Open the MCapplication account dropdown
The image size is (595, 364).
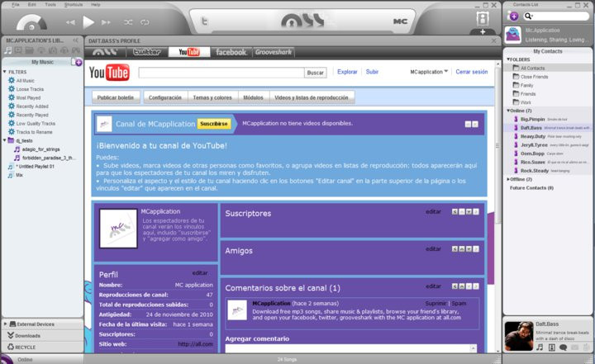click(429, 72)
